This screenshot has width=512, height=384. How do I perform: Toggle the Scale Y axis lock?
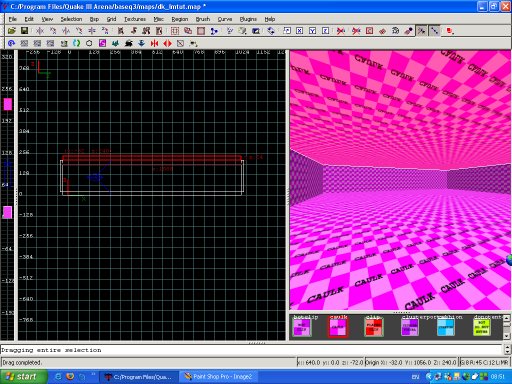313,31
